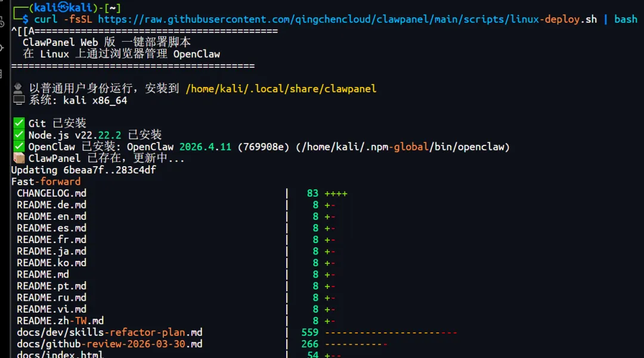
Task: Click the ++++ marks on the CHANGELOG.md row
Action: click(336, 194)
